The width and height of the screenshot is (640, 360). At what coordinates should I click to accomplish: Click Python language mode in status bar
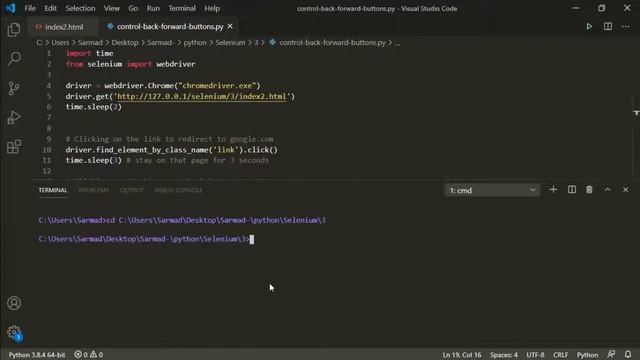(587, 355)
